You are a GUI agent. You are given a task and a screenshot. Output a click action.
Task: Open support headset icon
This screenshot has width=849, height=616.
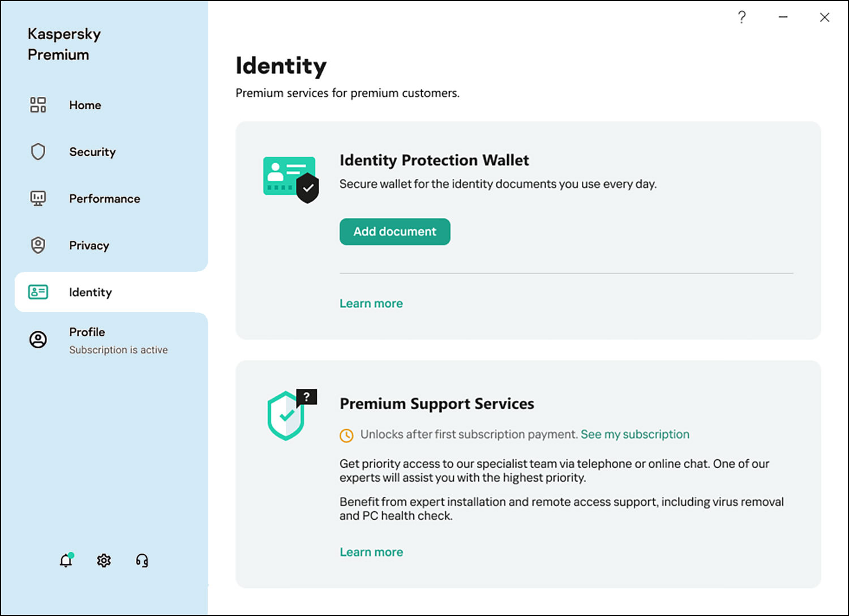click(142, 561)
